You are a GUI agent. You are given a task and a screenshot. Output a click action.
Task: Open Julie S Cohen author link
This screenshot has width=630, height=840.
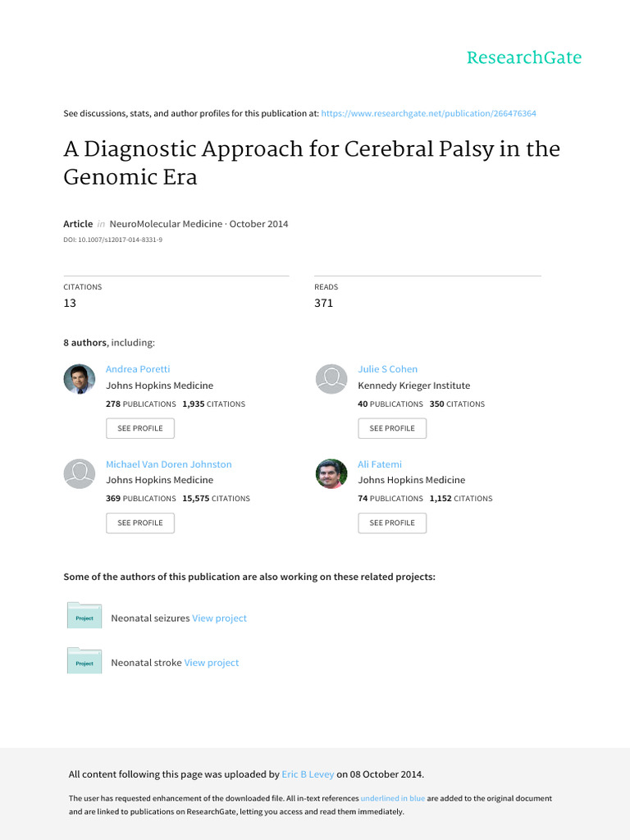pos(387,369)
